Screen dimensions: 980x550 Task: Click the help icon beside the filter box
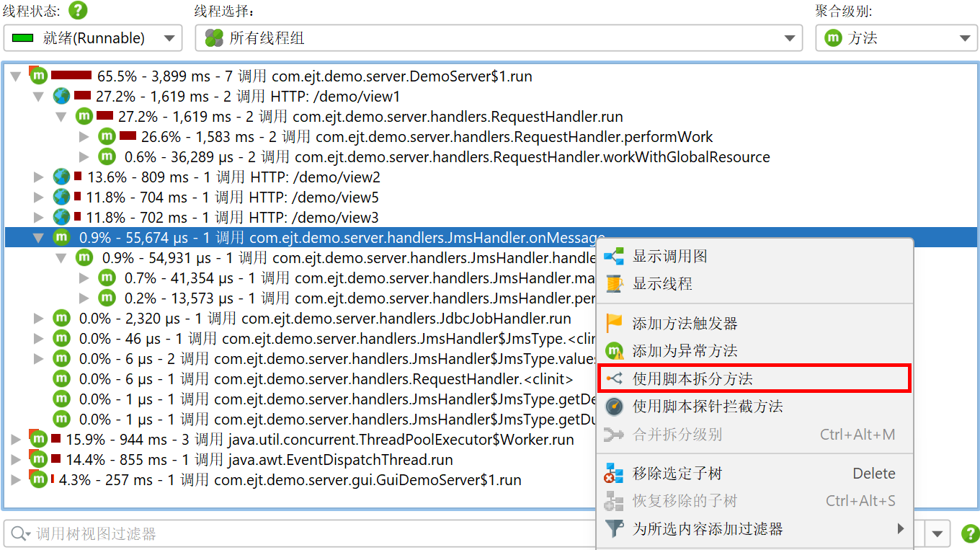971,534
